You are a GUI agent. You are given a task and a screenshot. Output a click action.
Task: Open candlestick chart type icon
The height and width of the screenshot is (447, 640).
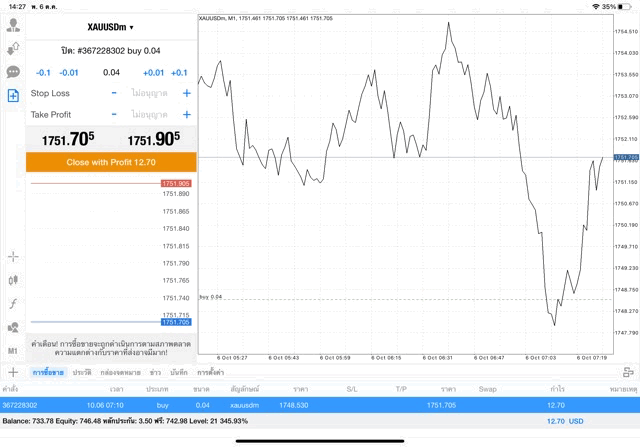[x=13, y=280]
